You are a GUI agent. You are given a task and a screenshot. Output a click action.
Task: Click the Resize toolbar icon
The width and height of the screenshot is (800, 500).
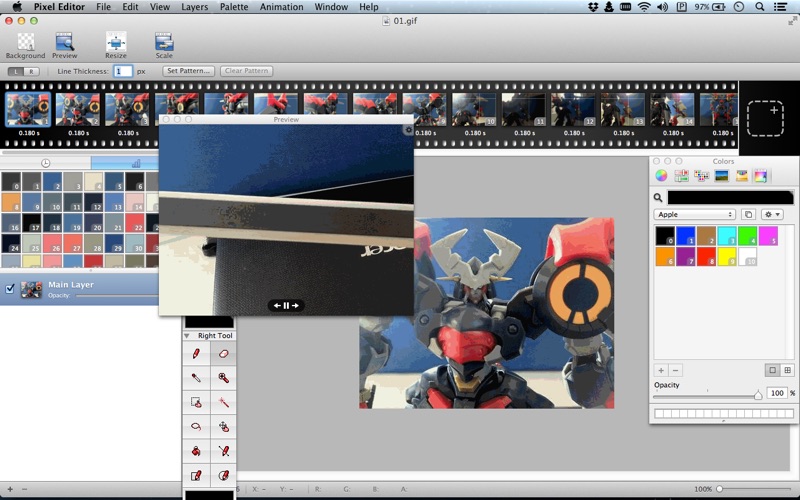tap(116, 42)
